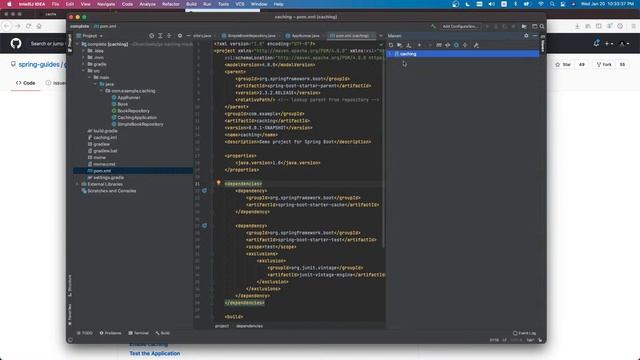Execute Maven Goal icon in Maven toolbar
Image resolution: width=640 pixels, height=360 pixels.
pyautogui.click(x=439, y=45)
